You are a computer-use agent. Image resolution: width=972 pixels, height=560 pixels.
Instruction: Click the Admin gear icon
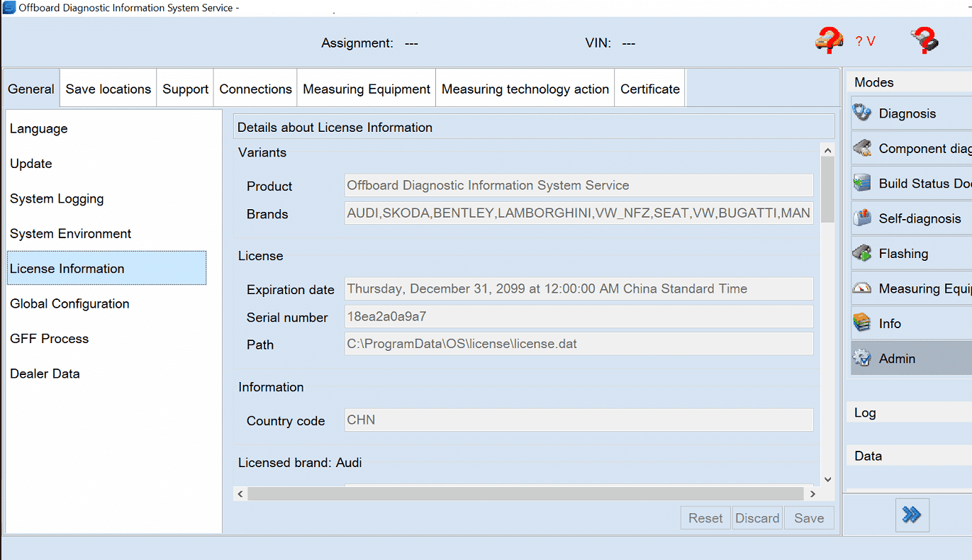(862, 359)
